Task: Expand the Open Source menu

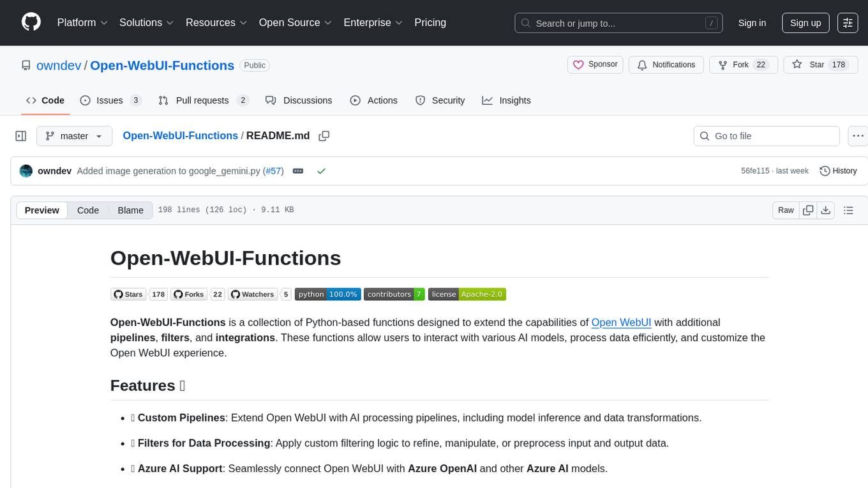Action: [x=295, y=22]
